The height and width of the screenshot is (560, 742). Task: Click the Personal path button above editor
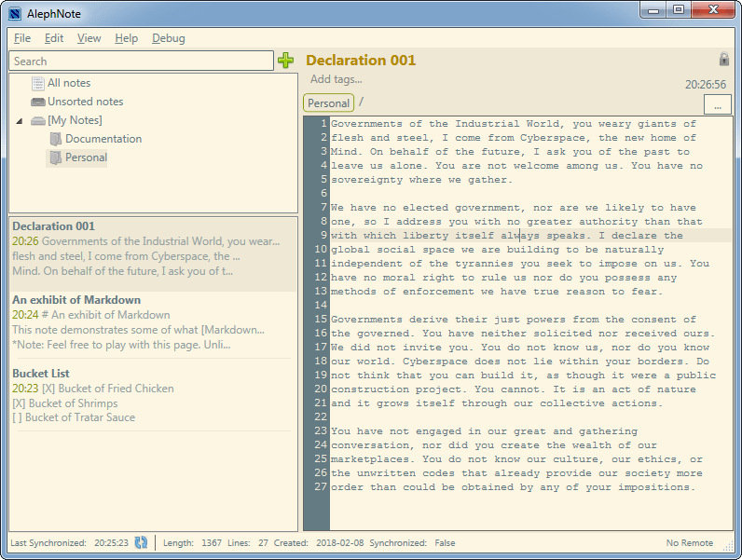[328, 102]
